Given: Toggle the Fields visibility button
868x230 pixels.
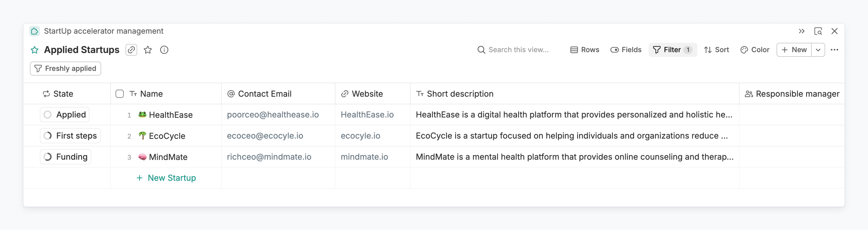Looking at the screenshot, I should (626, 50).
